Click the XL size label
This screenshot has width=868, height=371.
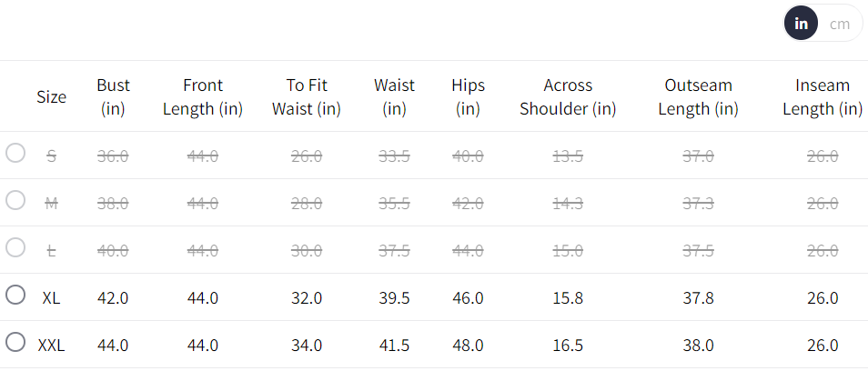[52, 298]
